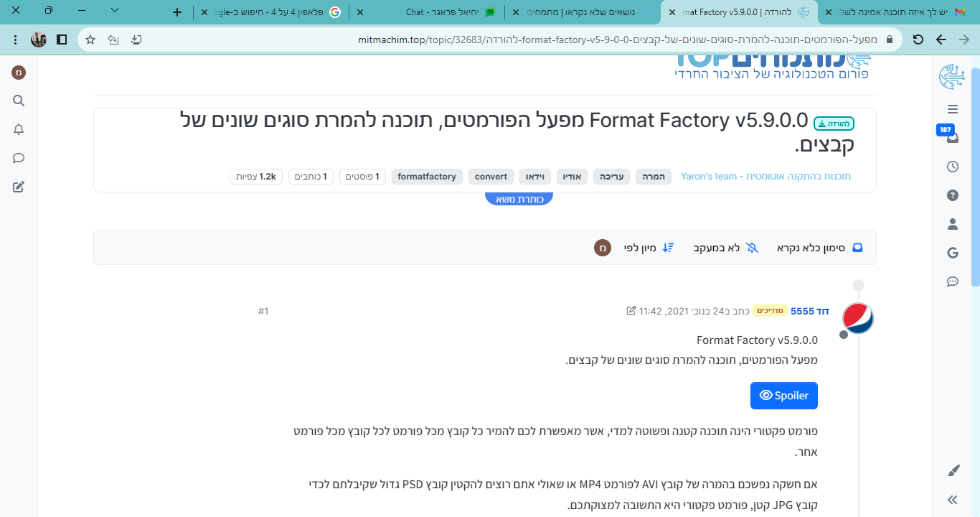The image size is (980, 517).
Task: Click the כותרת נושא label pill
Action: click(519, 199)
